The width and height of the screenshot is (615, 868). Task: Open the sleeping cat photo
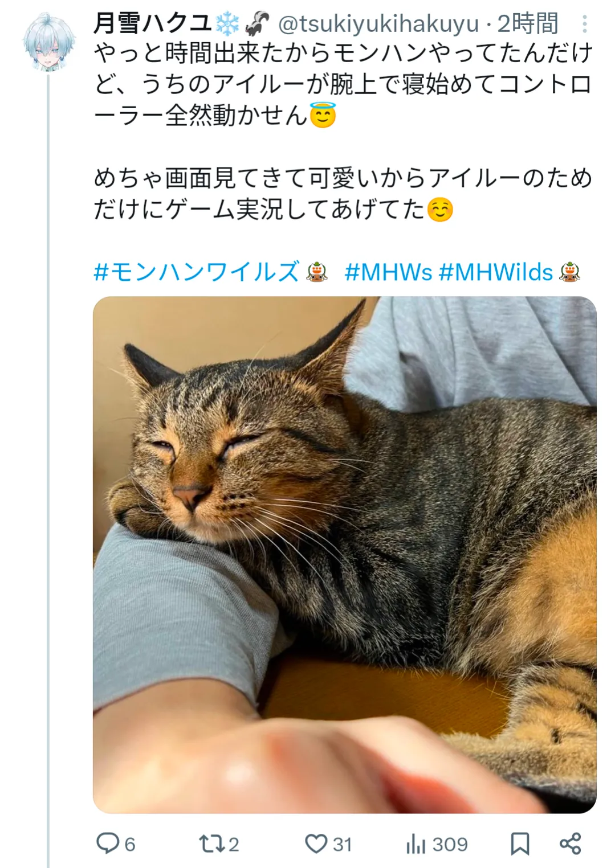tap(344, 554)
